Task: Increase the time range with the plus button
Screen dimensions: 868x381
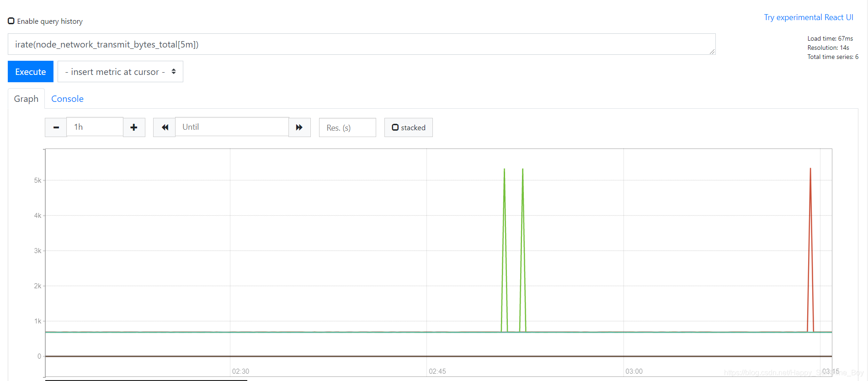Action: [134, 127]
